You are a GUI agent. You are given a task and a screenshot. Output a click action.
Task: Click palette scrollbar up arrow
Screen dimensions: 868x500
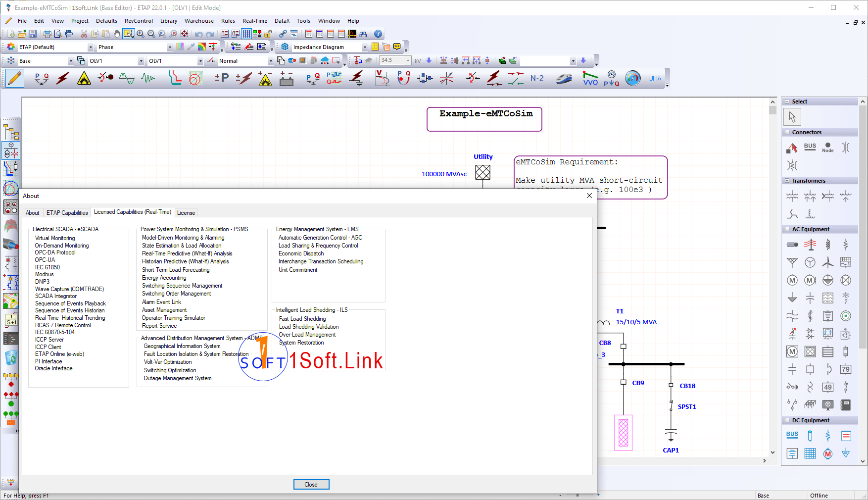863,101
